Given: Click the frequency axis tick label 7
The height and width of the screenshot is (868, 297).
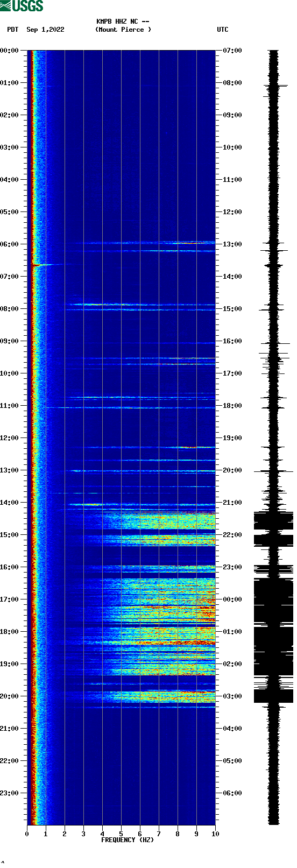Looking at the screenshot, I should tap(159, 834).
